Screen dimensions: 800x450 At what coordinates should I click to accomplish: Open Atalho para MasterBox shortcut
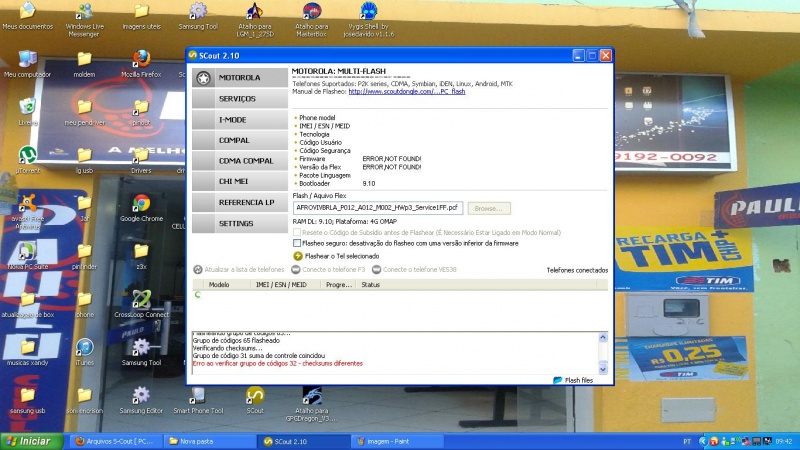click(x=311, y=20)
